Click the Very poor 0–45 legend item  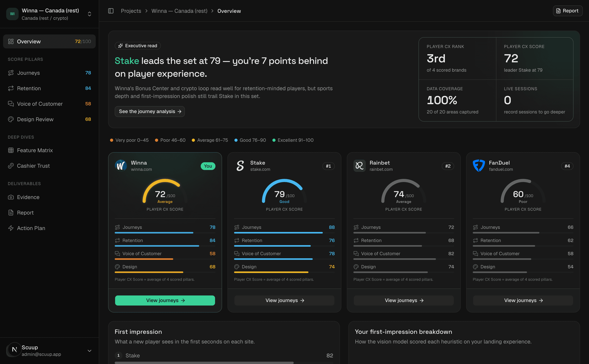point(129,140)
